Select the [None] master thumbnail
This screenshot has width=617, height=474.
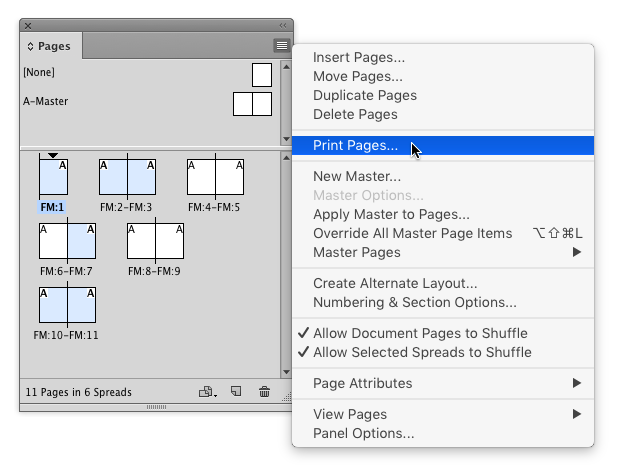(x=262, y=75)
